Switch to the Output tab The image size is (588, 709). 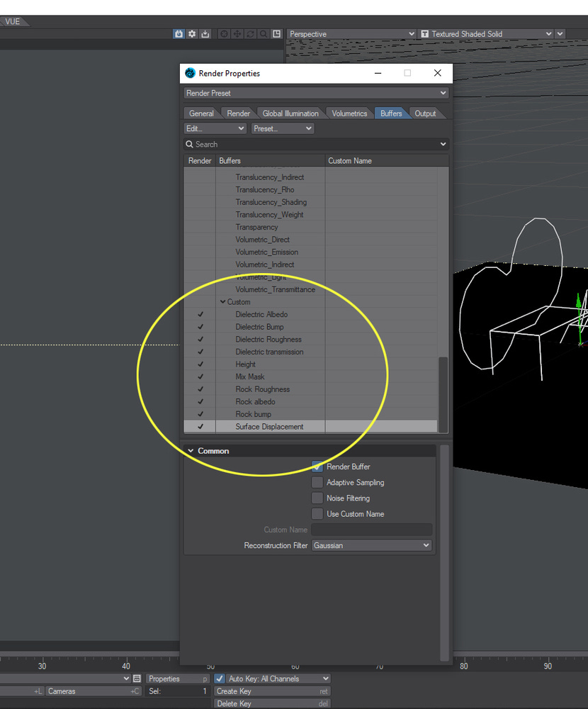[425, 113]
